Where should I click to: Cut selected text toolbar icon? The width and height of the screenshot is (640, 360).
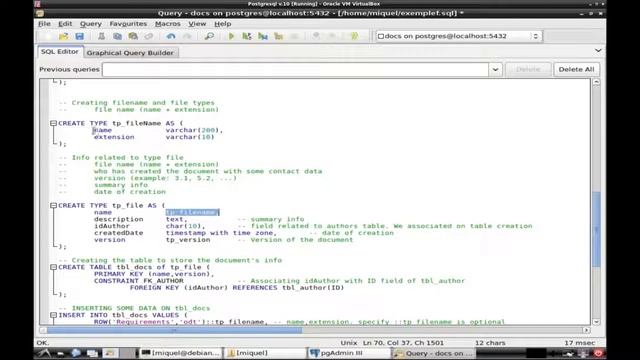pos(101,36)
